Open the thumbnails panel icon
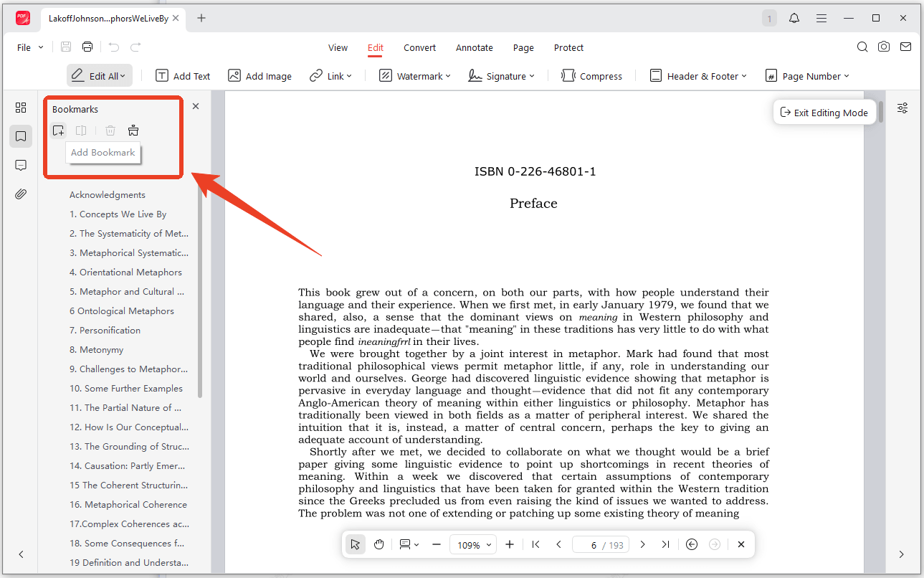The width and height of the screenshot is (924, 578). click(21, 108)
